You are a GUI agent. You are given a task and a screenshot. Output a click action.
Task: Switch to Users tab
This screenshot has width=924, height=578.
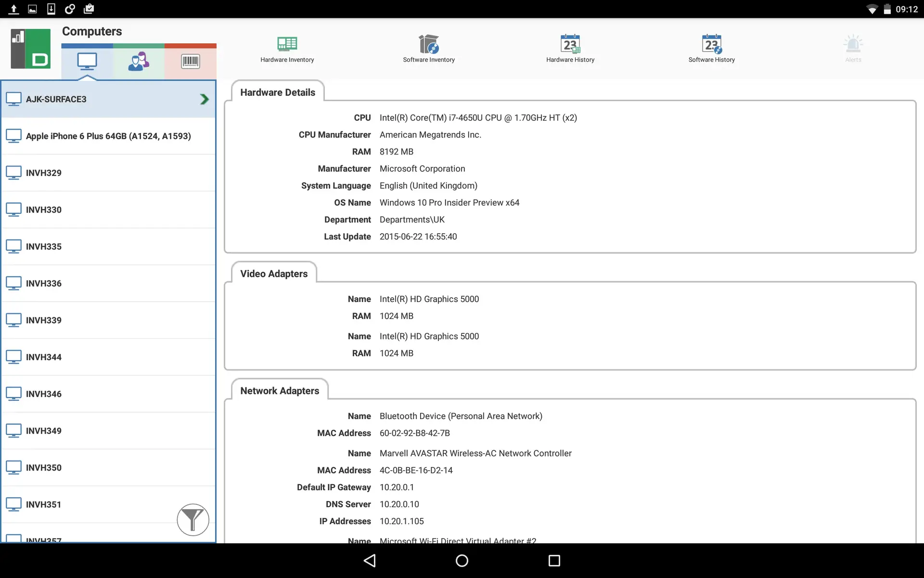point(139,62)
